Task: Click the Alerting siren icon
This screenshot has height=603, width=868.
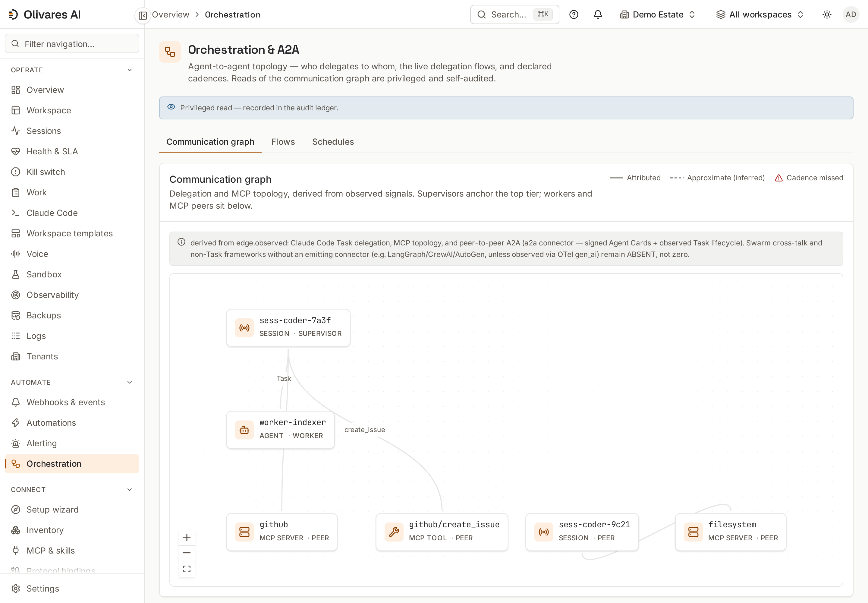Action: tap(15, 443)
